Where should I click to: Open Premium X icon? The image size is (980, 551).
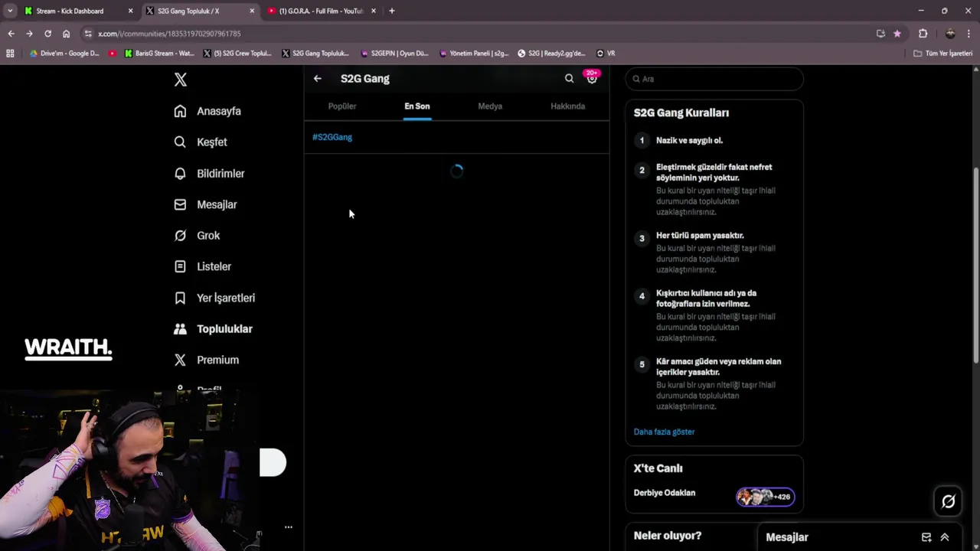pos(180,360)
